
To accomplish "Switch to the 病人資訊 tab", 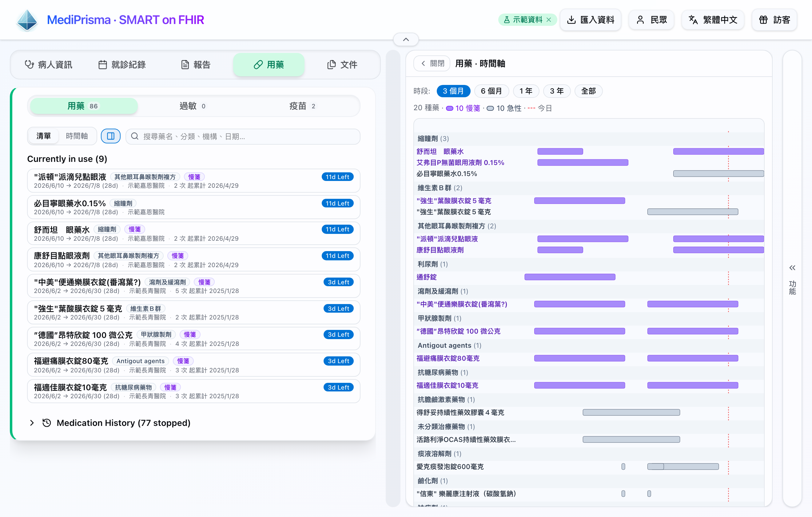I will coord(49,64).
